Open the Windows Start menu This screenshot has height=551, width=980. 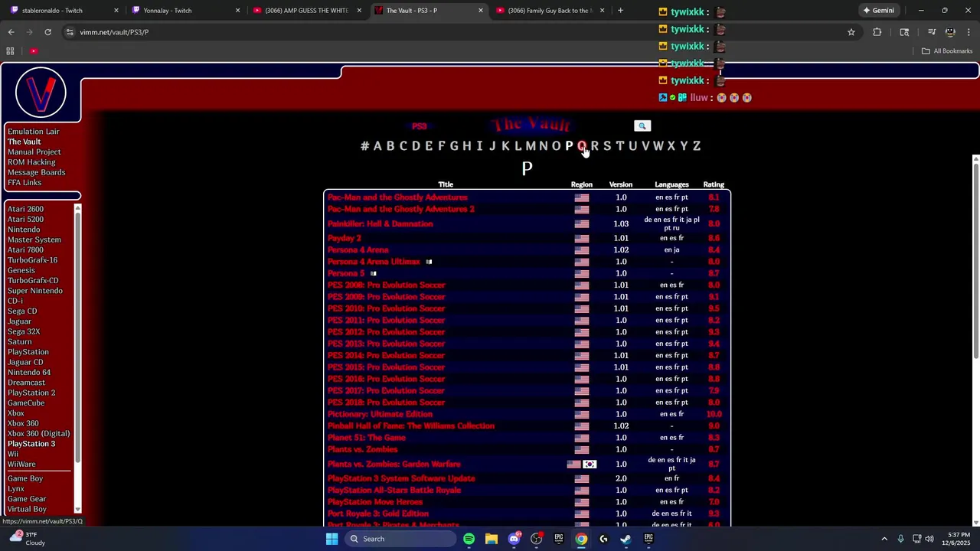point(332,539)
